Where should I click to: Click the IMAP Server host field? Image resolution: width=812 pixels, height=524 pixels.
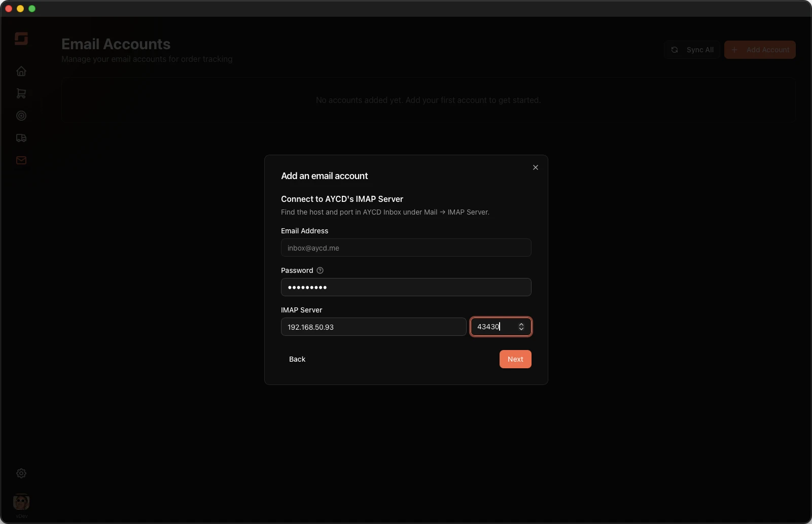tap(374, 327)
